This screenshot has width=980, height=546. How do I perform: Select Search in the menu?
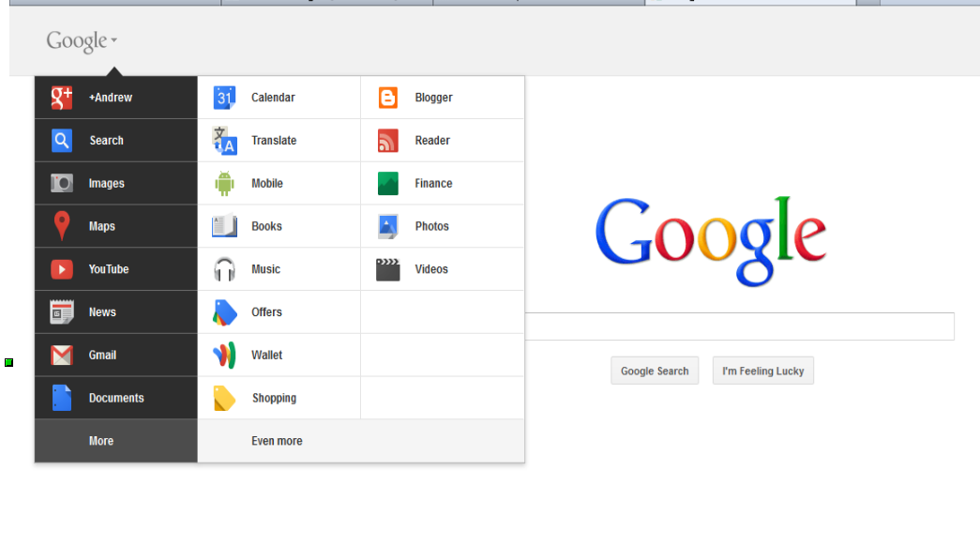pyautogui.click(x=115, y=140)
